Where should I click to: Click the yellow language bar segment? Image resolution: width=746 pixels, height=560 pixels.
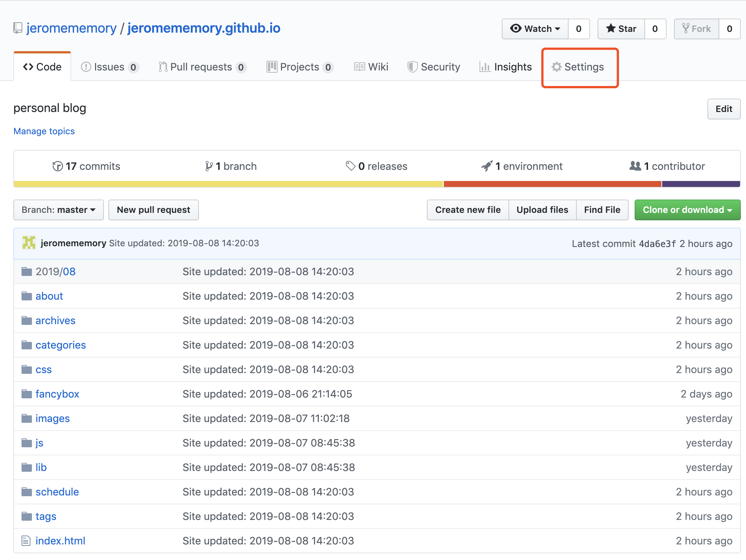click(x=228, y=184)
